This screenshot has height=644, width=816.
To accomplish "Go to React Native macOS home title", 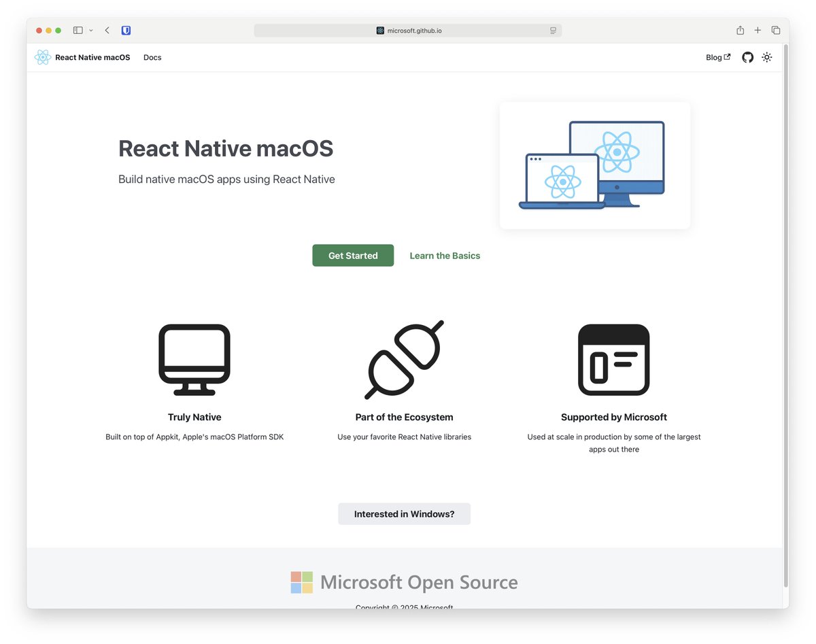I will click(92, 57).
